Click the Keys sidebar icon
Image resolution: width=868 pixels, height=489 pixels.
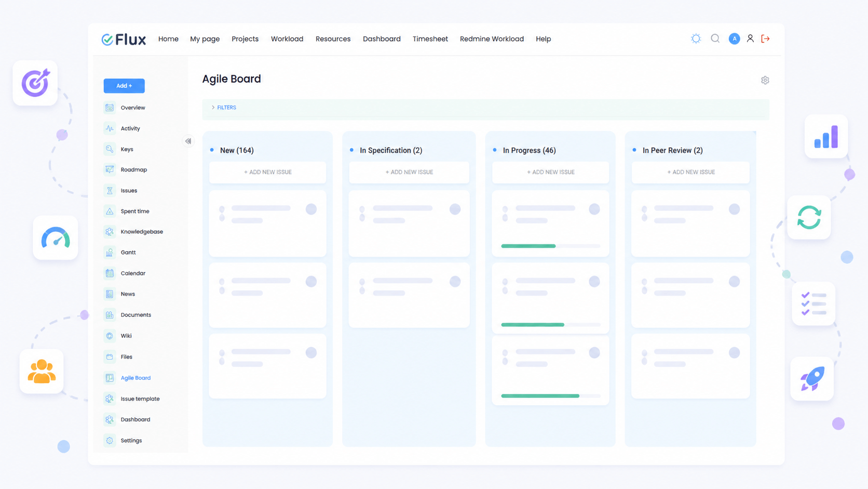click(110, 149)
